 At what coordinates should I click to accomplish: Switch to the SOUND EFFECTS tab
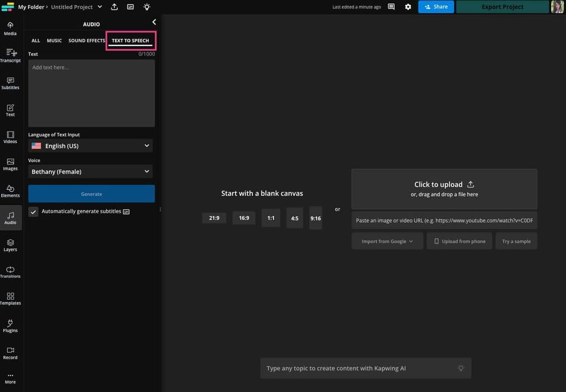click(x=86, y=40)
